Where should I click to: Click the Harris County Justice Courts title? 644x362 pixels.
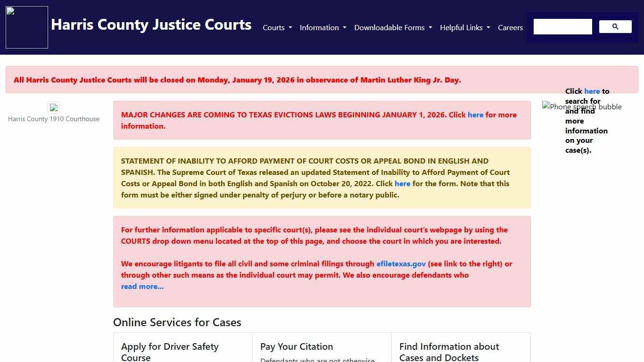151,25
